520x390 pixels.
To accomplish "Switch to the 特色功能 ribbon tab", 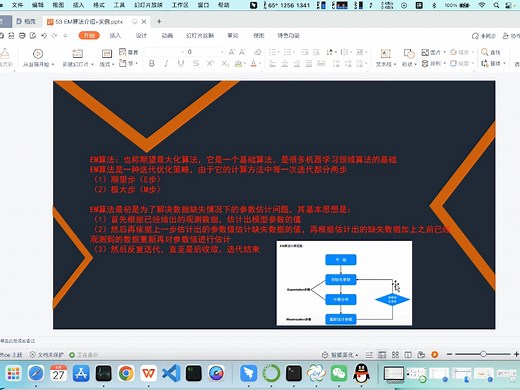I will point(289,35).
